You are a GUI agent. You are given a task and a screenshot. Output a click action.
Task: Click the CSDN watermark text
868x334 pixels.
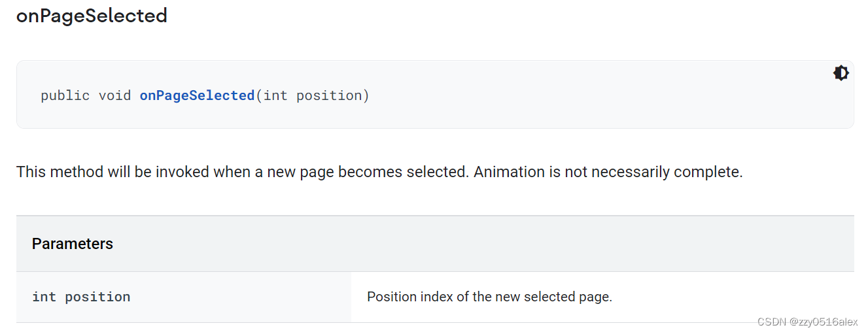tap(770, 322)
